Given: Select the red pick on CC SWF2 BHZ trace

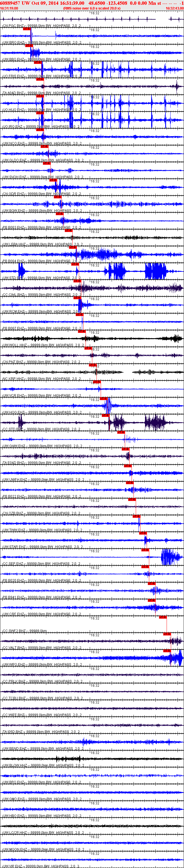Looking at the screenshot, I should coord(163,617).
